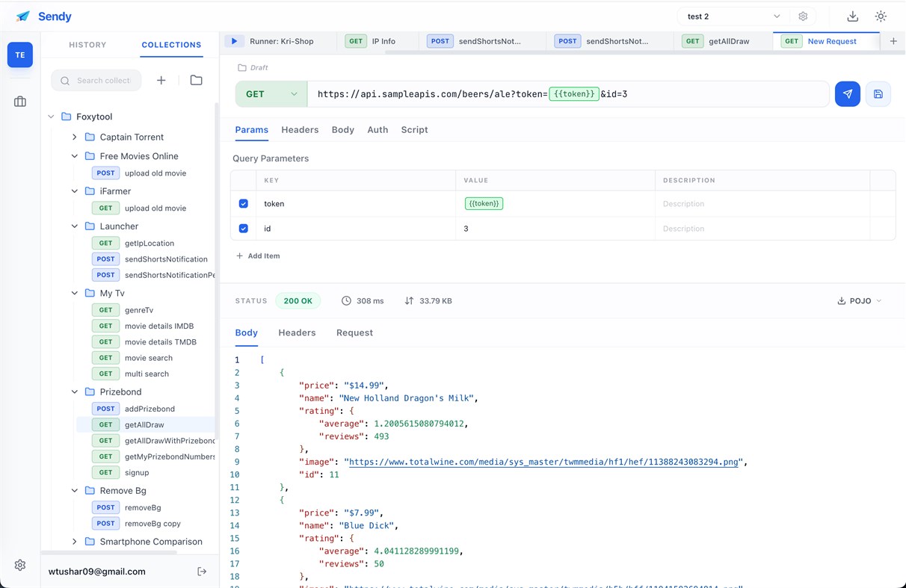Open a new request tab with plus
906x588 pixels.
click(893, 41)
